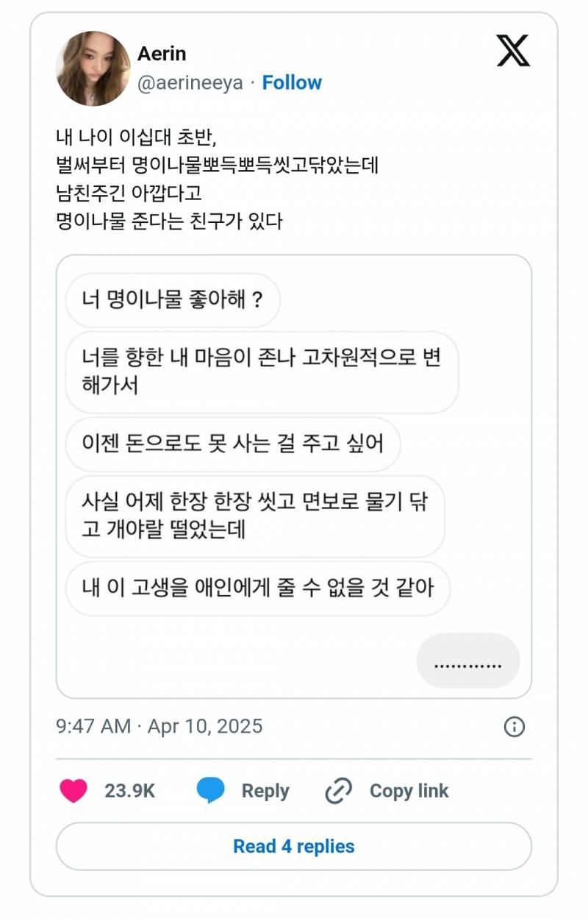Click the blue reply speech bubble icon

click(211, 791)
